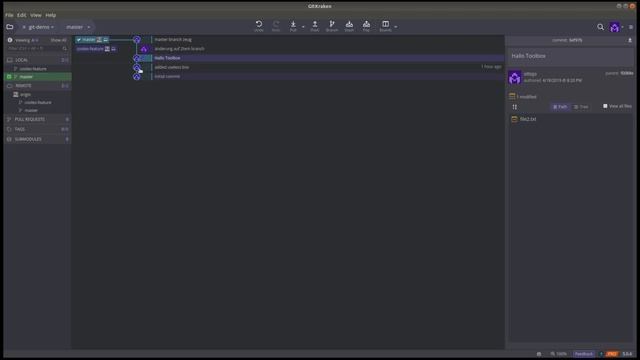Viewport: 640px width, 360px height.
Task: Click the zoom 100% status bar control
Action: [558, 354]
